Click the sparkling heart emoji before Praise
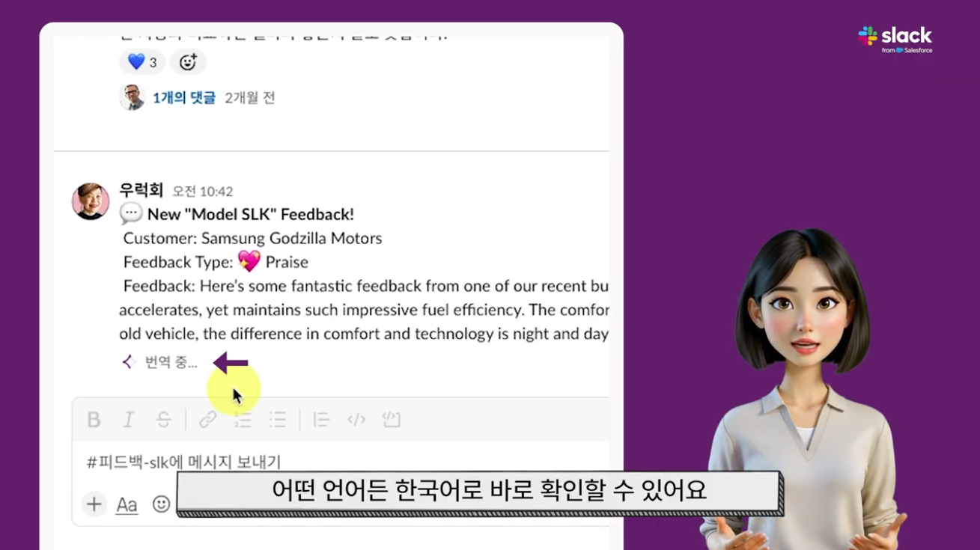The height and width of the screenshot is (550, 980). [249, 261]
